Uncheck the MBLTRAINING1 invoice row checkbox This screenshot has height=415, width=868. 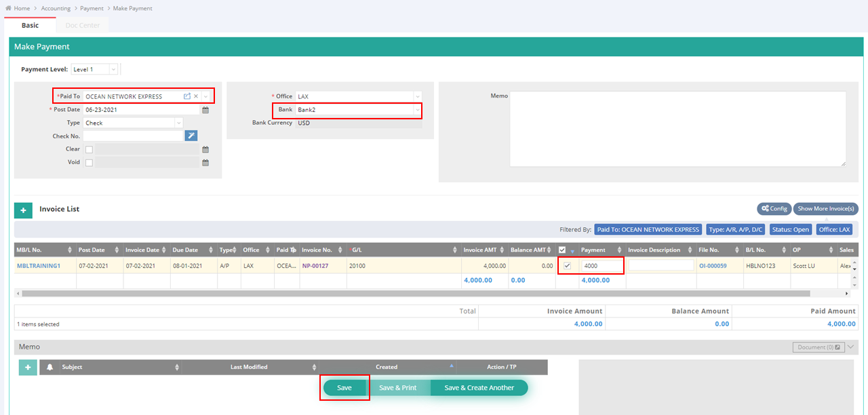pyautogui.click(x=567, y=266)
